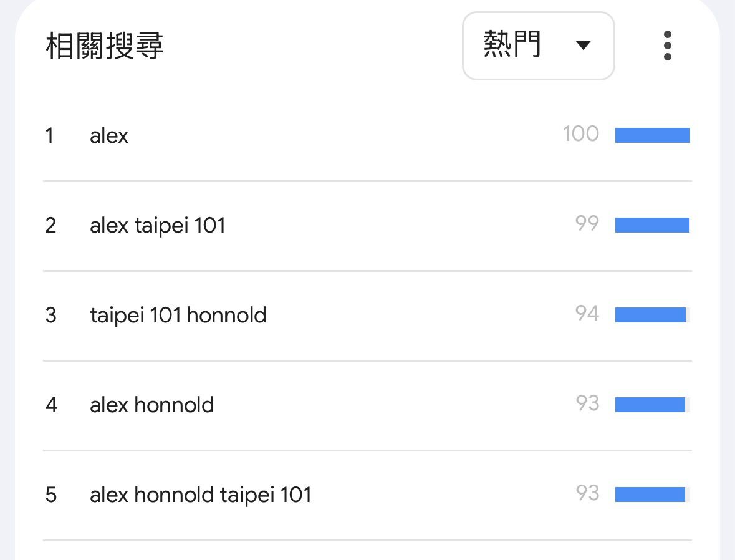735x560 pixels.
Task: Click rank number 4 in the list
Action: click(x=51, y=405)
